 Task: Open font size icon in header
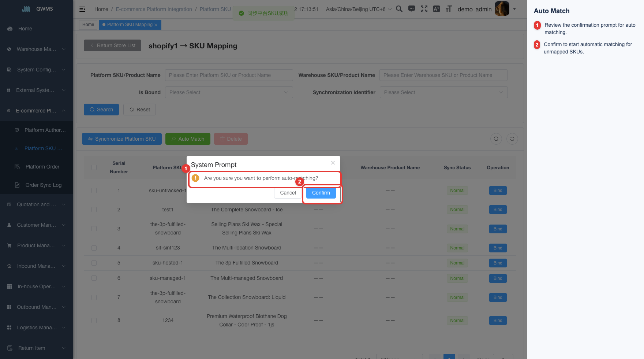point(449,9)
